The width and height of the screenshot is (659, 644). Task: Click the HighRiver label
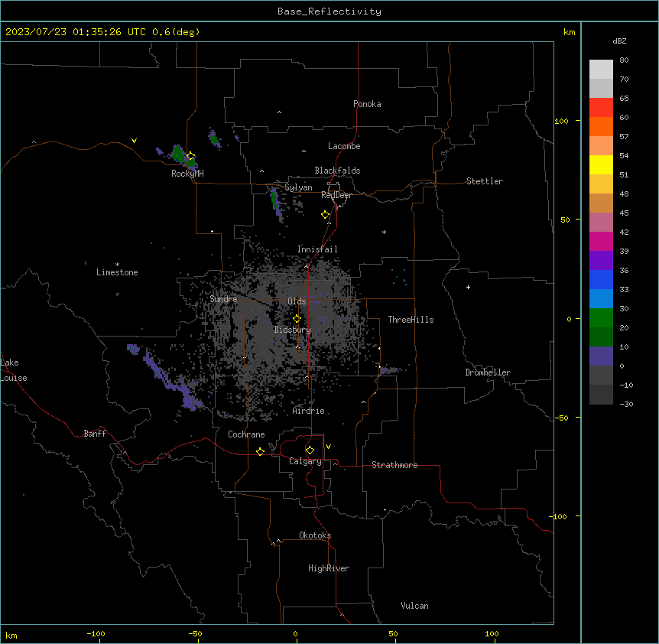[329, 568]
